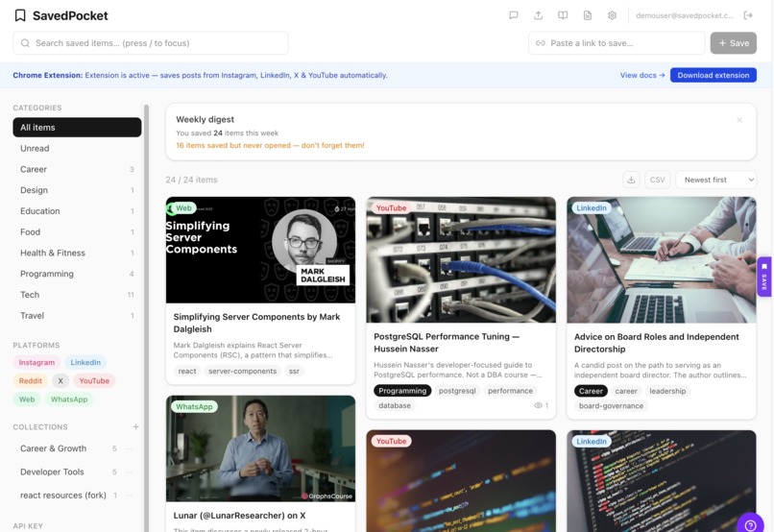The height and width of the screenshot is (532, 774).
Task: Click the Save button
Action: coord(733,43)
